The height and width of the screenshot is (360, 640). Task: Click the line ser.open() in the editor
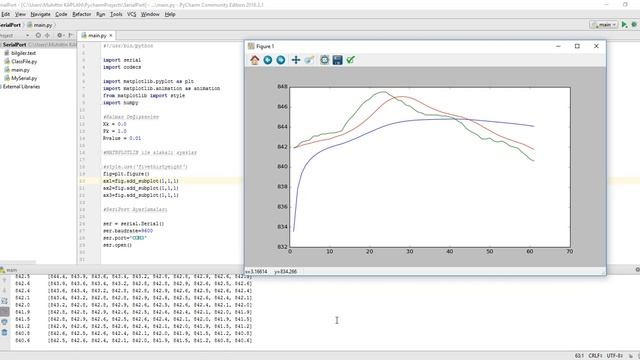[x=118, y=245]
